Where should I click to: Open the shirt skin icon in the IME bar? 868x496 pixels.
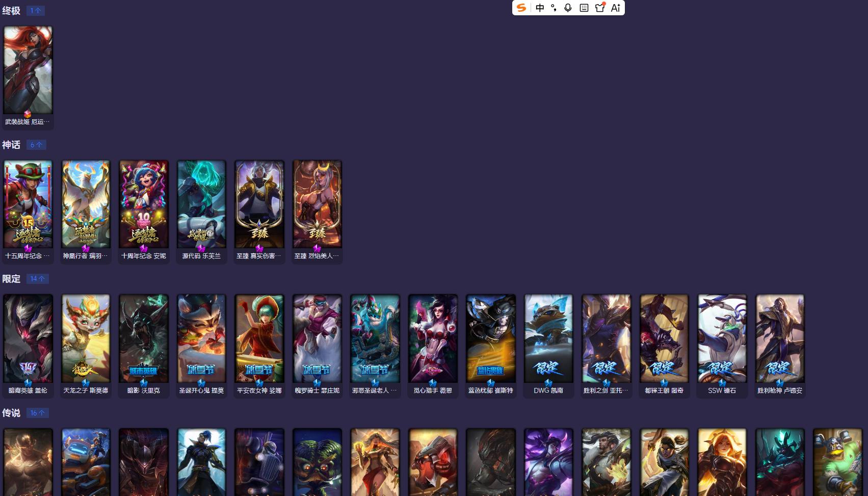pos(600,7)
